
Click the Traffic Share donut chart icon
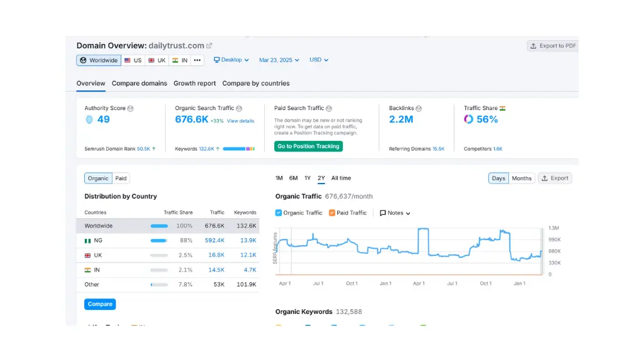pos(469,119)
